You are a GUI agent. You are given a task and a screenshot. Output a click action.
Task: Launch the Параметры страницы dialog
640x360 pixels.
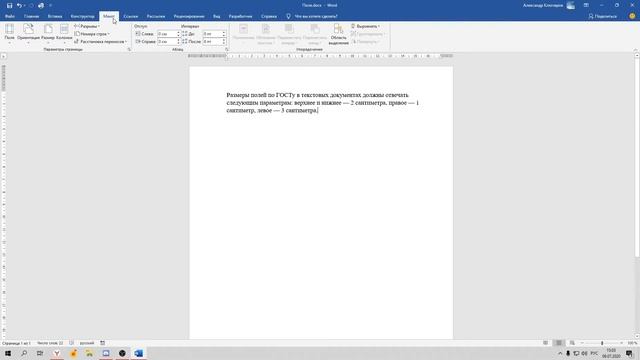pos(129,49)
